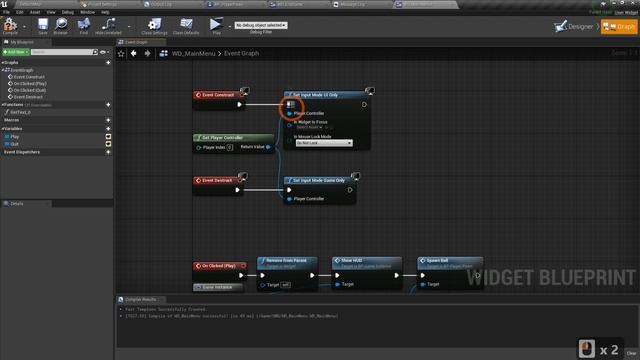Click Event Graph in the breadcrumb
This screenshot has height=360, width=640.
(241, 53)
